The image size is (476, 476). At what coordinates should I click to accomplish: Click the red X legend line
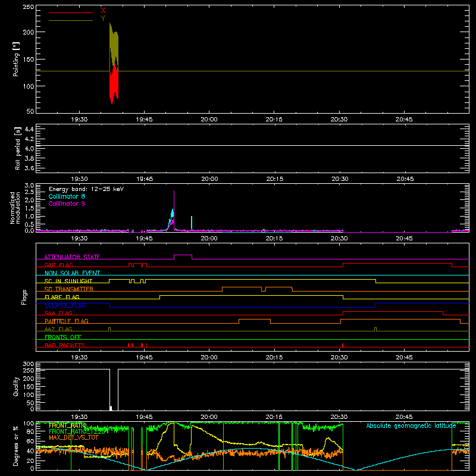coord(71,12)
